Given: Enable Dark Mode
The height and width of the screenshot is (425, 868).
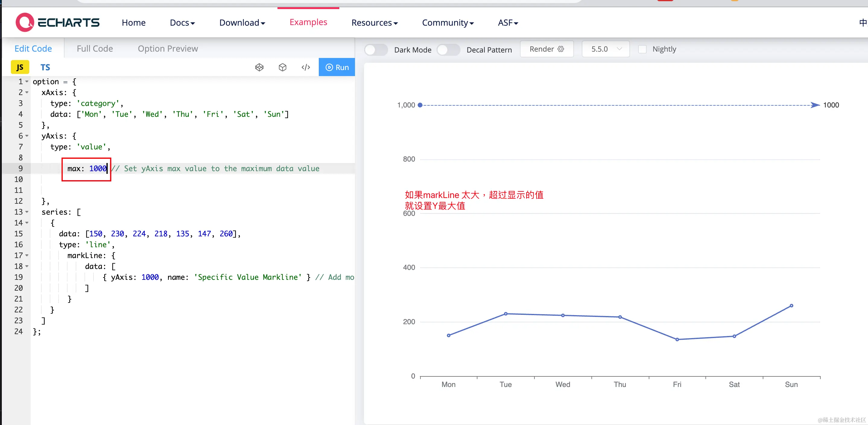Looking at the screenshot, I should [376, 50].
